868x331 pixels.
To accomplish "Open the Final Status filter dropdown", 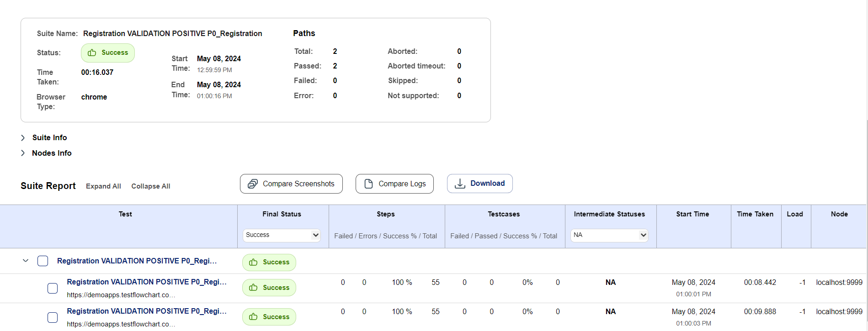I will pyautogui.click(x=282, y=235).
